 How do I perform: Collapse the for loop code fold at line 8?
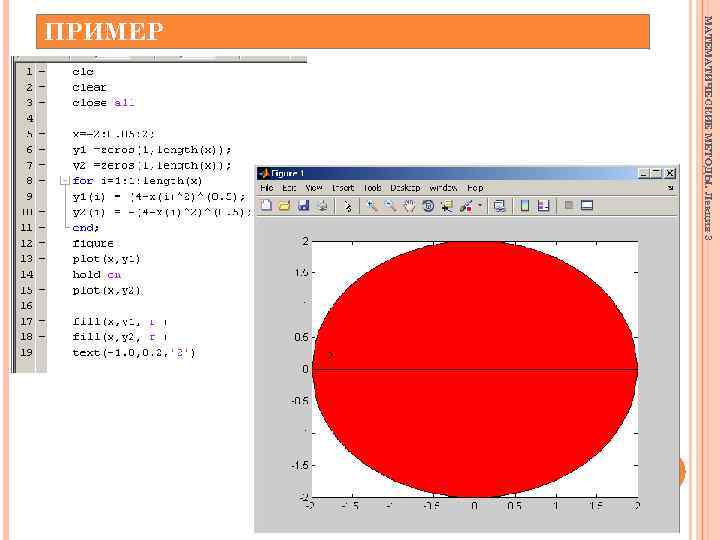[64, 181]
